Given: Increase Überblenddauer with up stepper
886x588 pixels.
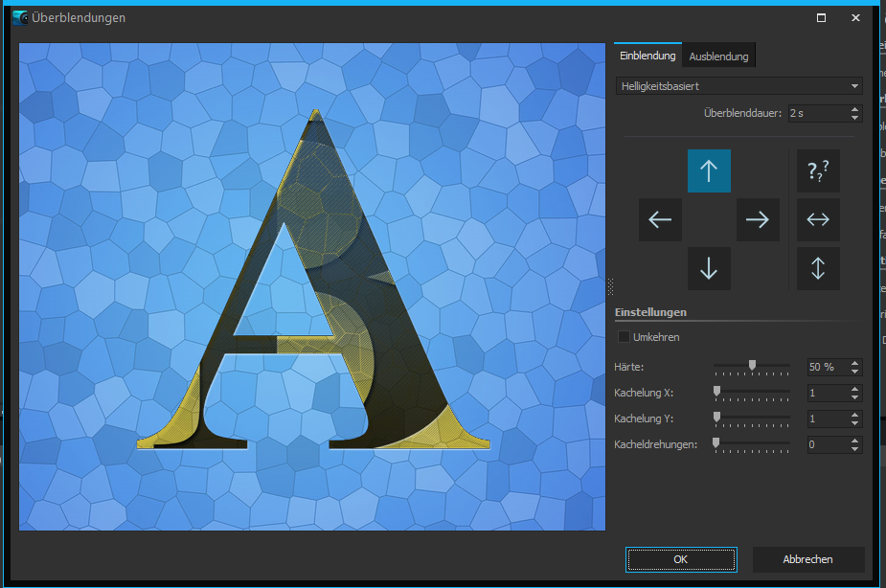Looking at the screenshot, I should click(x=854, y=109).
